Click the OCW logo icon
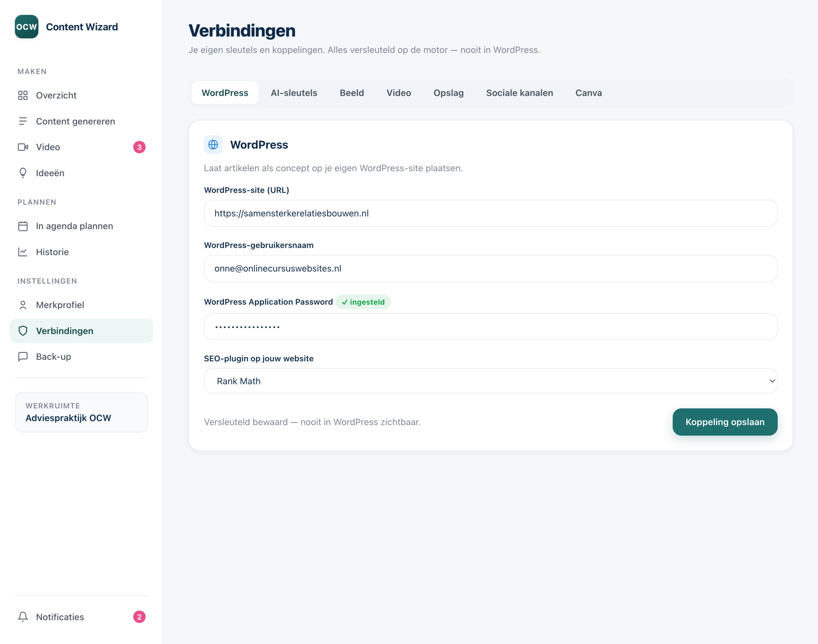 coord(27,27)
